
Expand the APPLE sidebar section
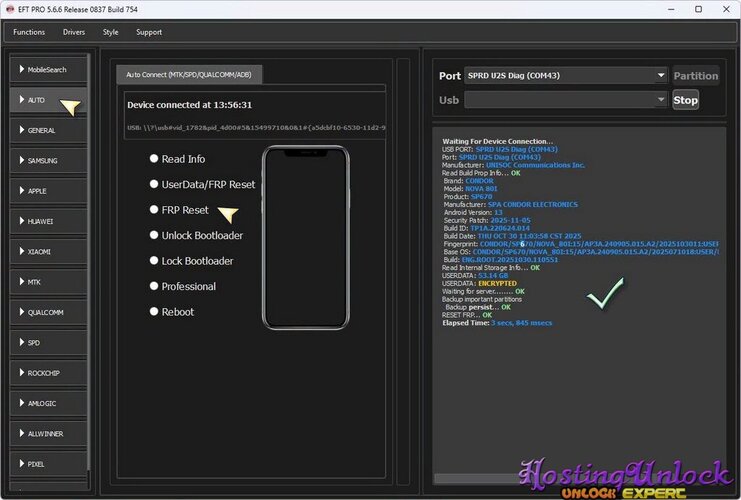click(48, 191)
